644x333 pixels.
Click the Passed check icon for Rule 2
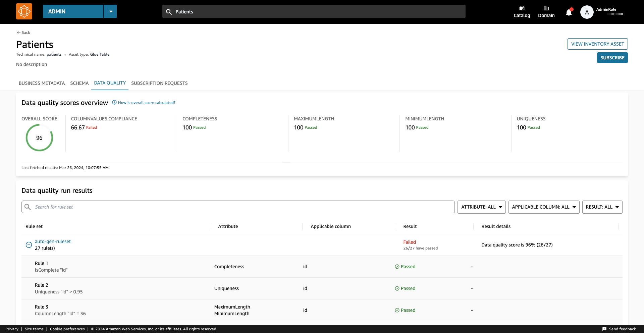pos(397,288)
